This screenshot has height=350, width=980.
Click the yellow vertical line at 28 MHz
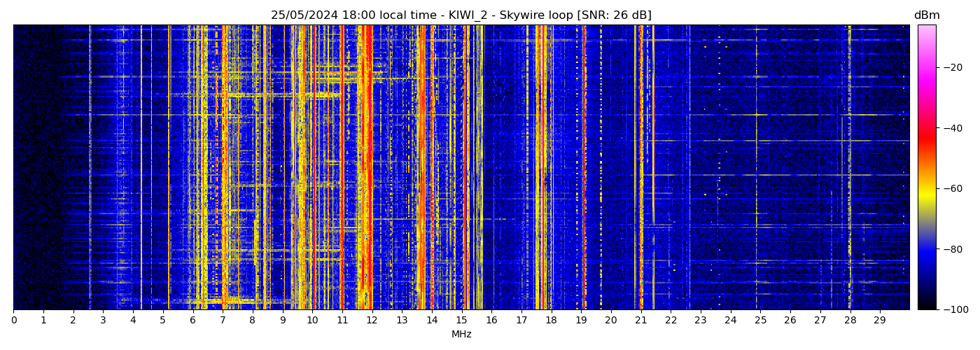click(849, 168)
